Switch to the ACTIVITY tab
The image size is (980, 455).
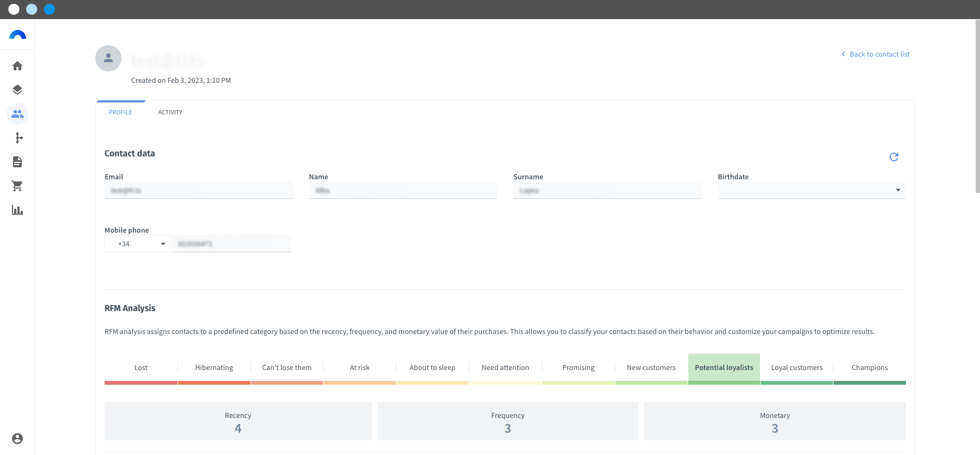pyautogui.click(x=170, y=112)
